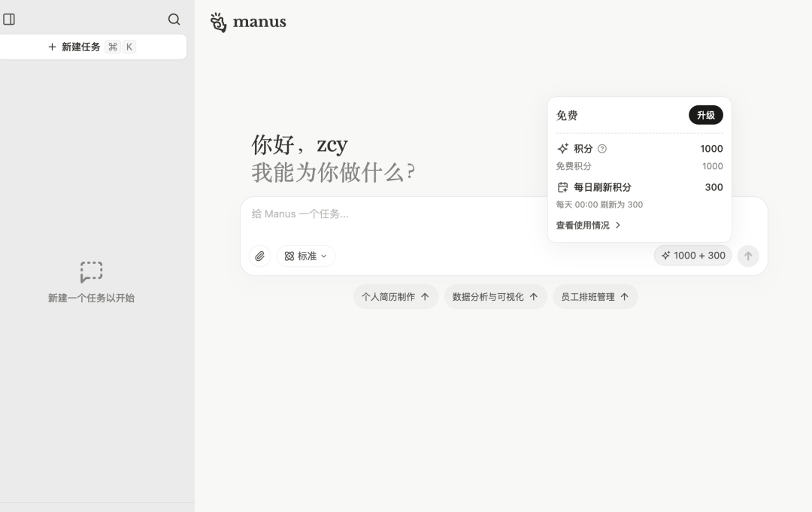The height and width of the screenshot is (512, 812).
Task: Click the paperclip attach file icon
Action: tap(260, 256)
